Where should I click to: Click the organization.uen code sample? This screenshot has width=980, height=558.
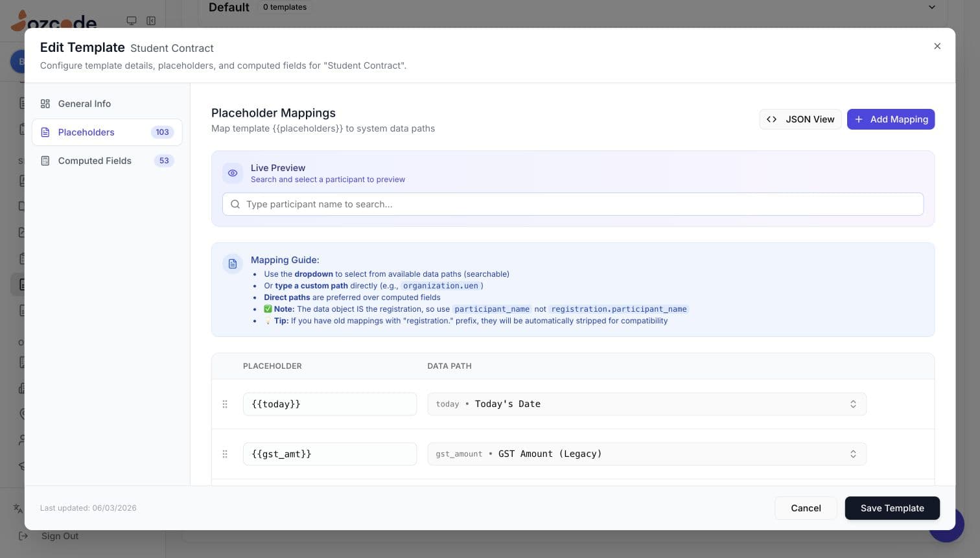(441, 286)
